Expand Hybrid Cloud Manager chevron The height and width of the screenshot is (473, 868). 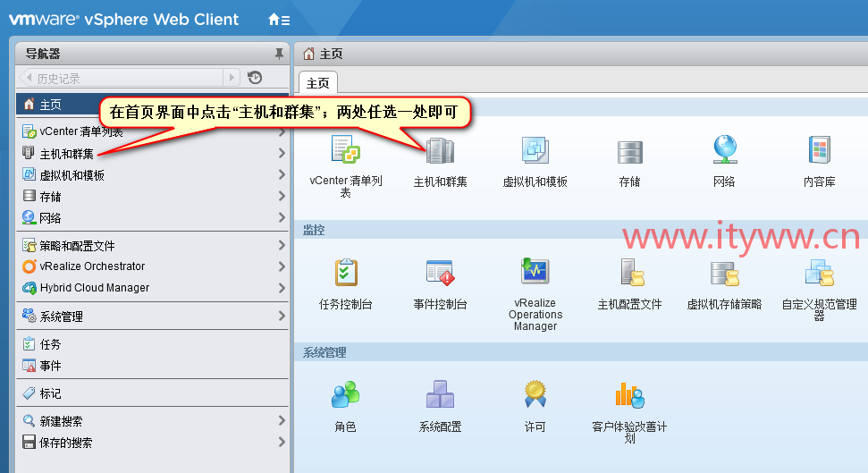[x=282, y=288]
